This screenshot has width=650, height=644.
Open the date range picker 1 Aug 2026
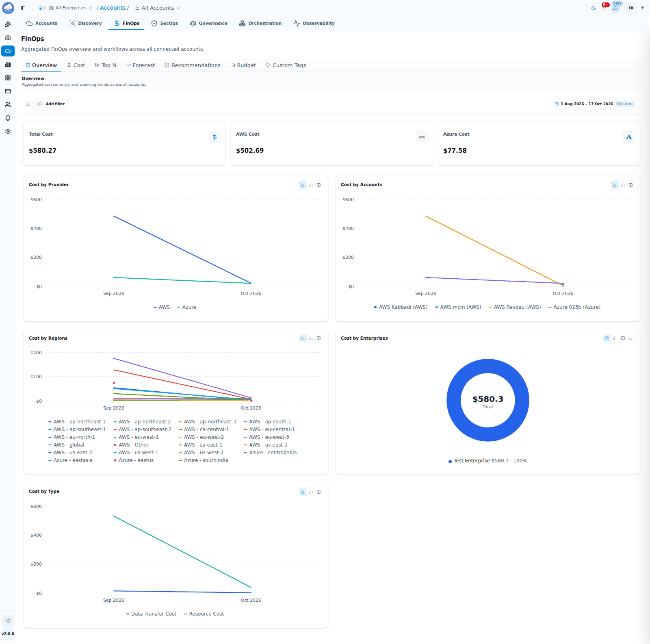point(594,104)
